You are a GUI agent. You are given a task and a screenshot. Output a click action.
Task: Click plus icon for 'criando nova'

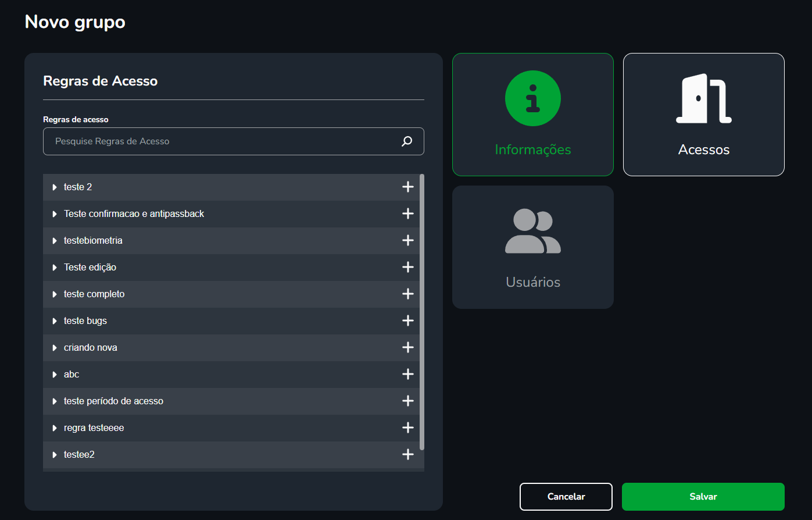pyautogui.click(x=408, y=347)
